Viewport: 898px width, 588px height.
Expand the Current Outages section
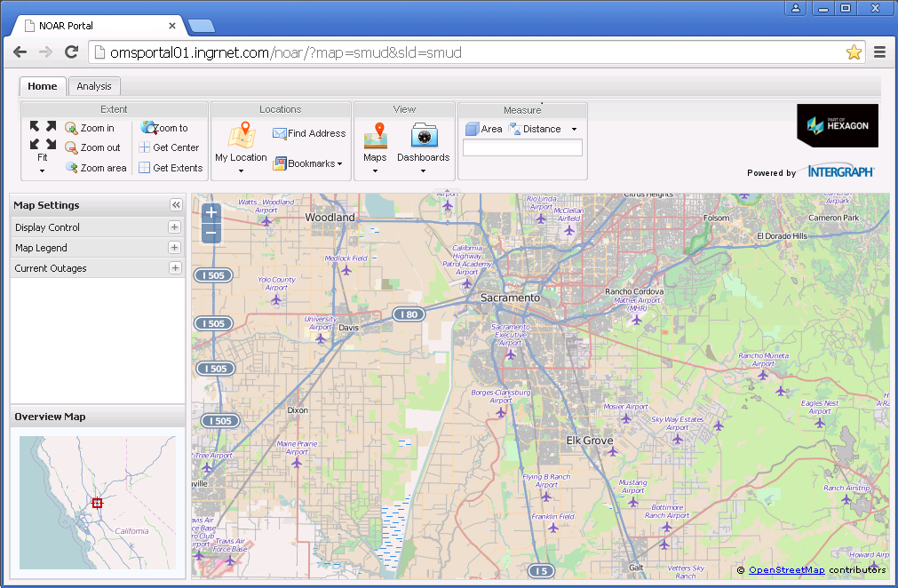point(175,268)
